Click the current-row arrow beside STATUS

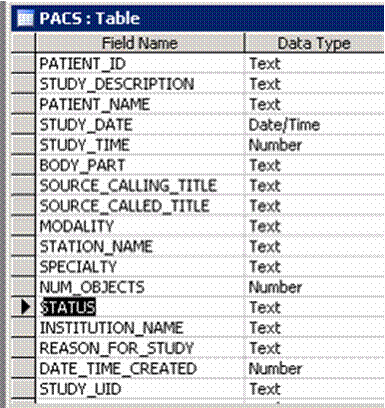point(23,307)
